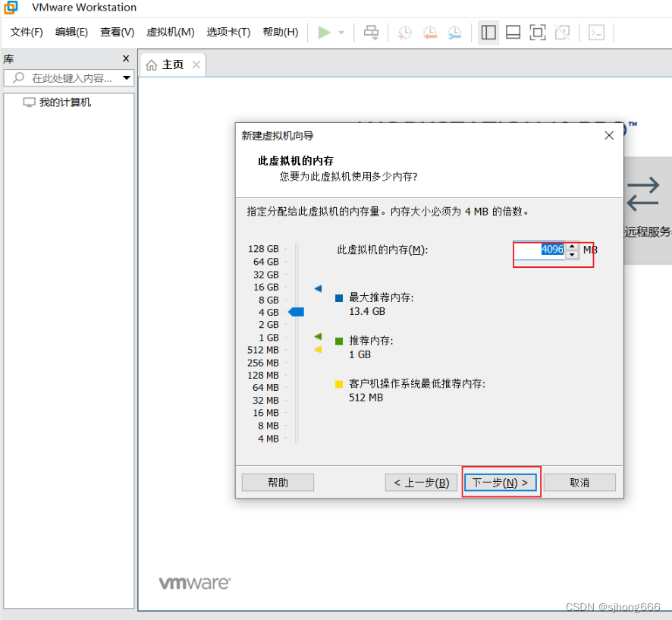Image resolution: width=672 pixels, height=620 pixels.
Task: Click the send Ctrl+Alt+Del toolbar icon
Action: coord(371,33)
